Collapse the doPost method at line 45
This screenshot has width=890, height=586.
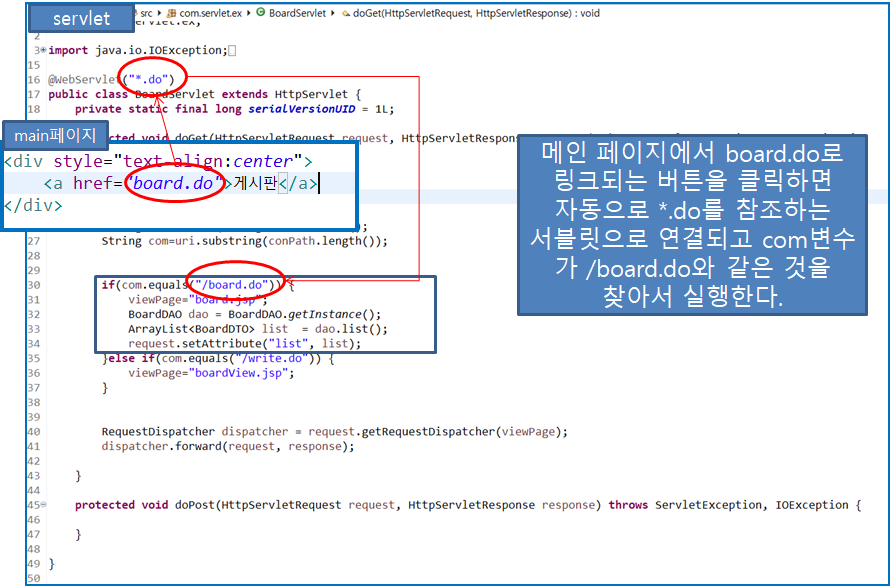coord(44,505)
